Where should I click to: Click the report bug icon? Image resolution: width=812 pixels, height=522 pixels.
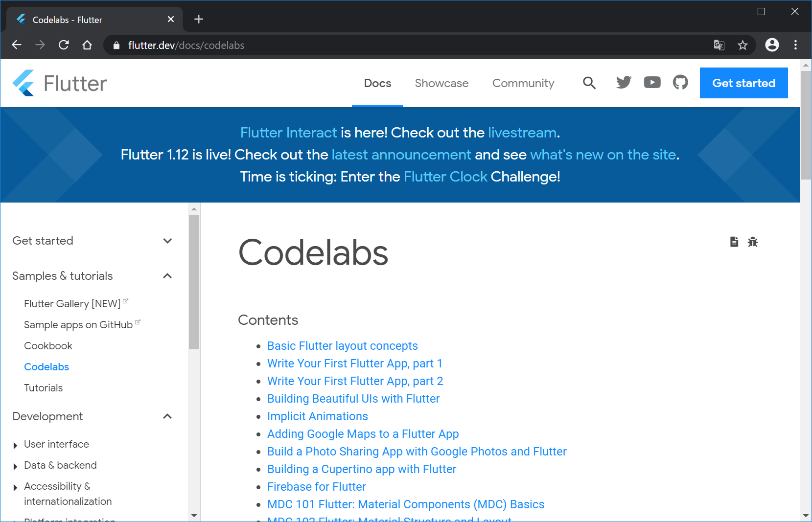[x=753, y=242]
